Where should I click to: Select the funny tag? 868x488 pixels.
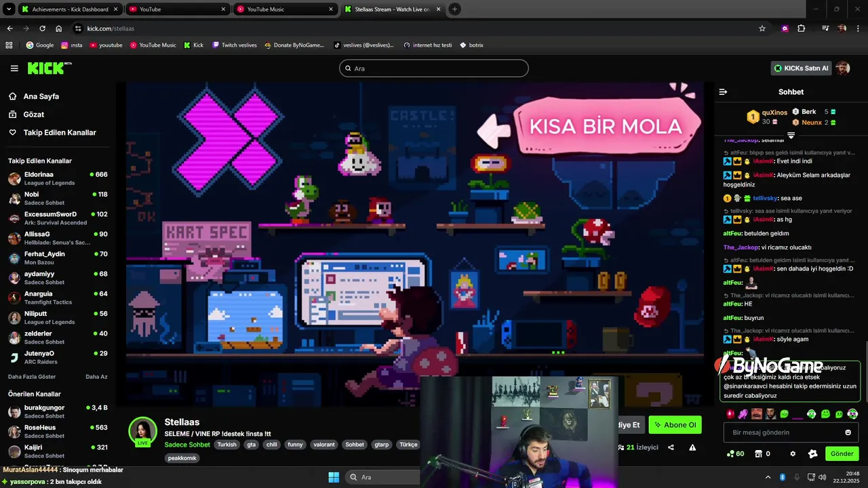[x=295, y=445]
